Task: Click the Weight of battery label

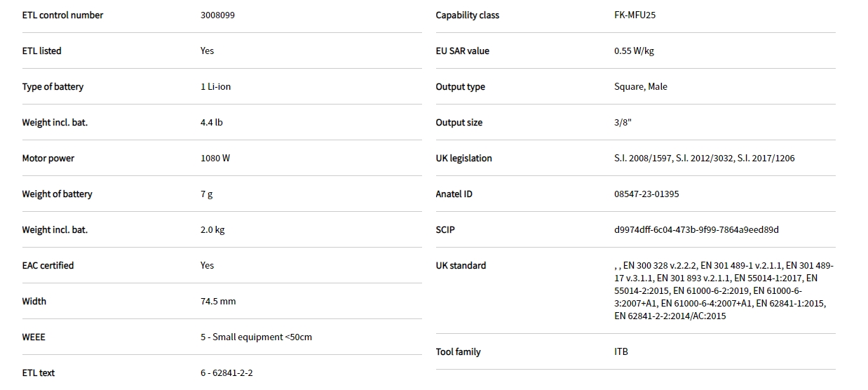Action: pyautogui.click(x=57, y=194)
